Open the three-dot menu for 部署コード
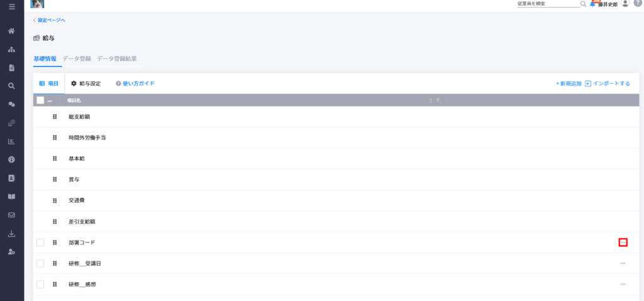This screenshot has width=644, height=301. pyautogui.click(x=623, y=242)
